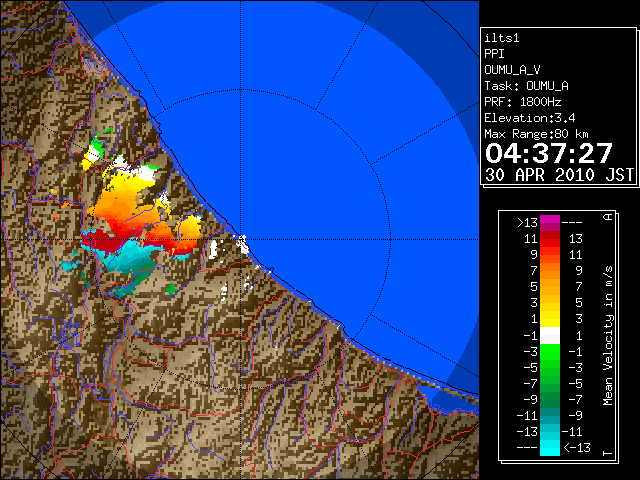Click the 'Elevation:3.4' value
Viewport: 640px width, 480px height.
(x=529, y=118)
